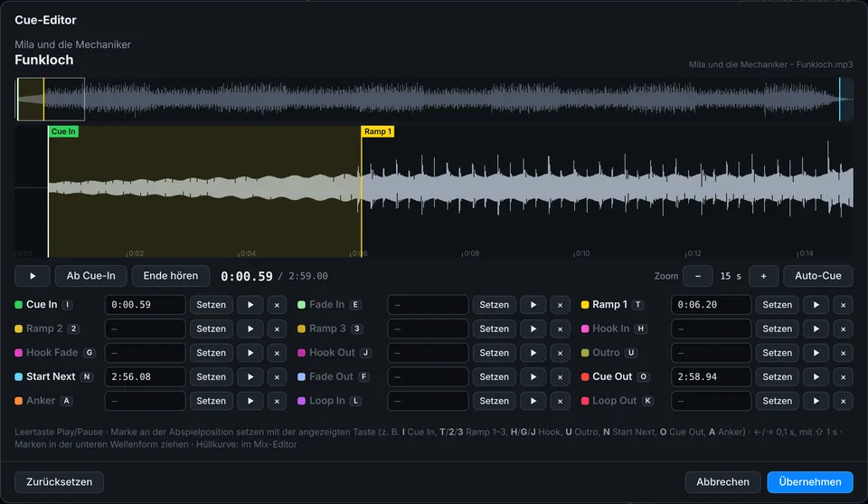Image resolution: width=868 pixels, height=504 pixels.
Task: Apply changes with Übernehmen
Action: pyautogui.click(x=810, y=482)
